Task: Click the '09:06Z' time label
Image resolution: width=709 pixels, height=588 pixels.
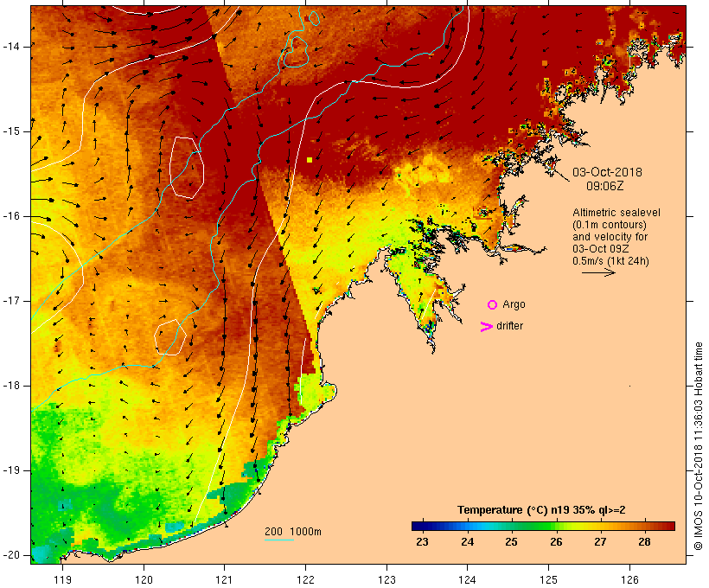Action: [605, 186]
